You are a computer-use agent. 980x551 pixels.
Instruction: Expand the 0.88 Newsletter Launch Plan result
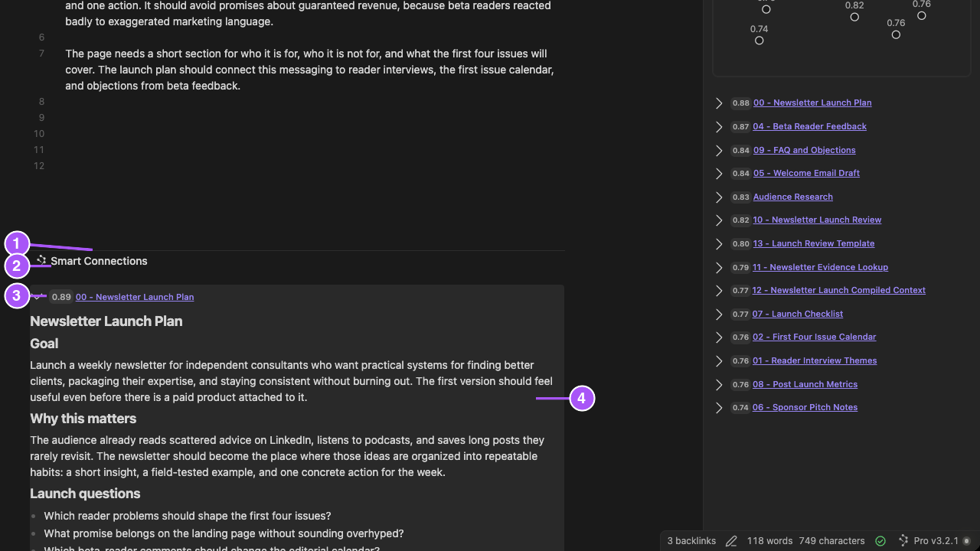(719, 103)
